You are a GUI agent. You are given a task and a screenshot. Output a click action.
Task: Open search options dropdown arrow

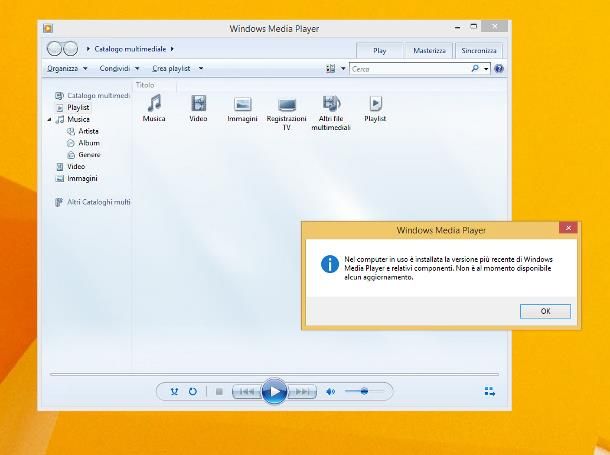[486, 69]
